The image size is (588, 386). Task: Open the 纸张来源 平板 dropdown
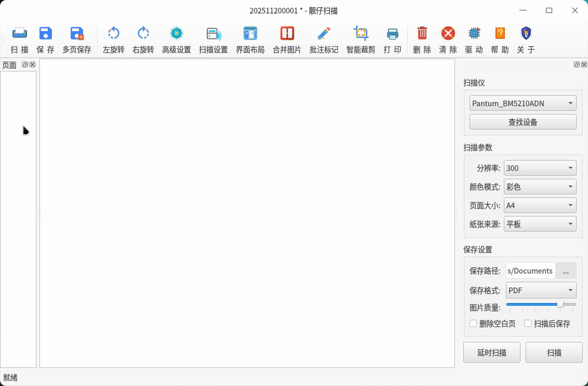pyautogui.click(x=540, y=224)
